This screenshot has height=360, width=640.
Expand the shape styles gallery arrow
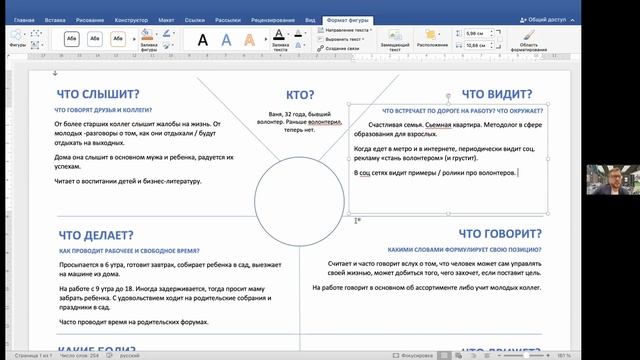pyautogui.click(x=133, y=39)
